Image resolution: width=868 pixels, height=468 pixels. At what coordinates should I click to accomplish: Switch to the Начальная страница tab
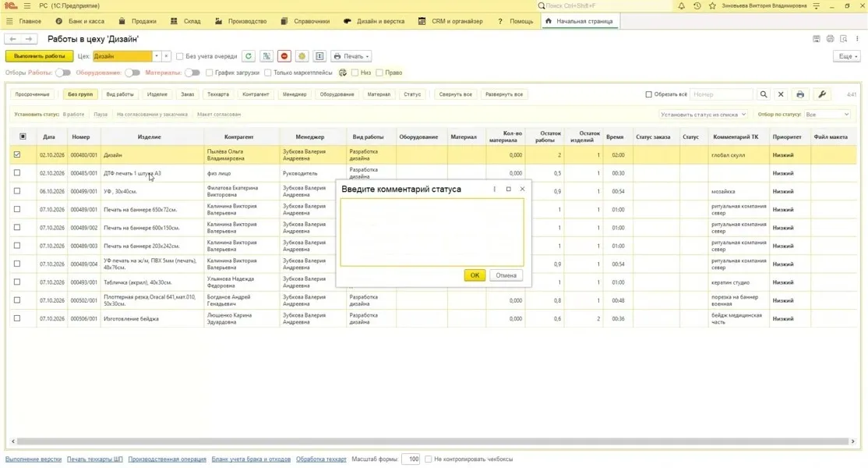pyautogui.click(x=579, y=21)
